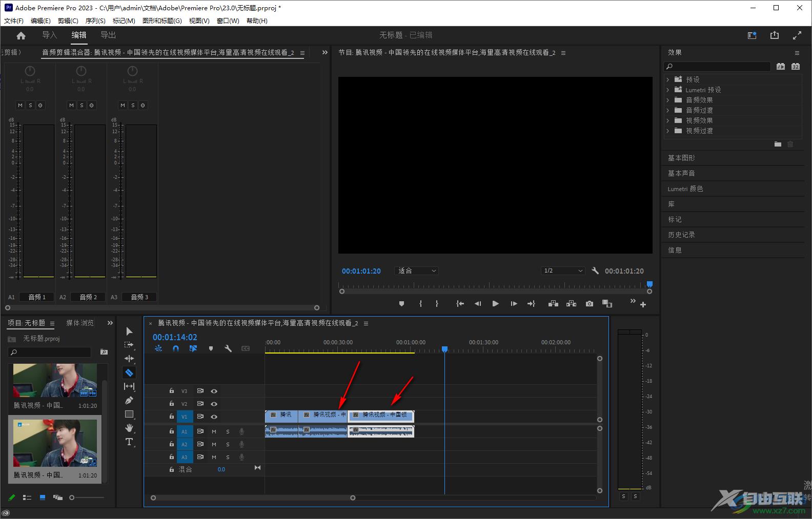The image size is (812, 519).
Task: Click the Lift button
Action: (553, 304)
